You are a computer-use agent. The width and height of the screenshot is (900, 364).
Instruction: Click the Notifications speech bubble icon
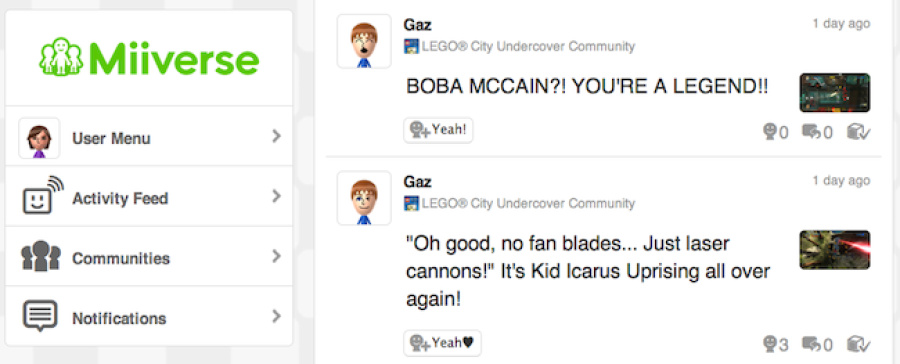[x=40, y=315]
